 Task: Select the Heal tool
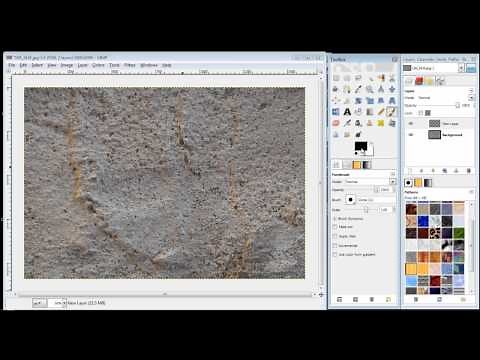[381, 123]
